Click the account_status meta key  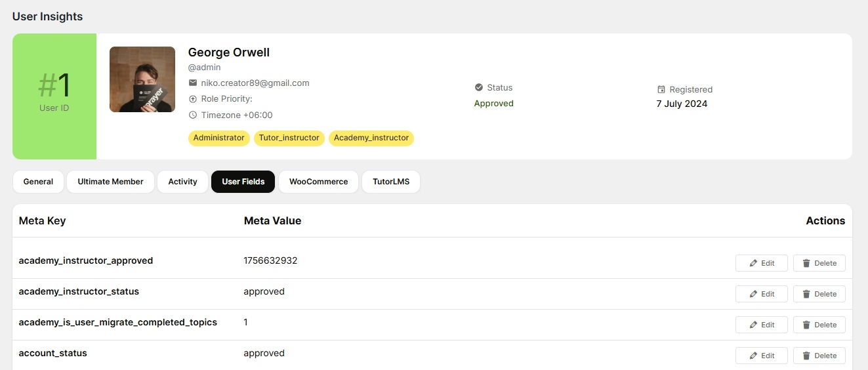point(53,353)
